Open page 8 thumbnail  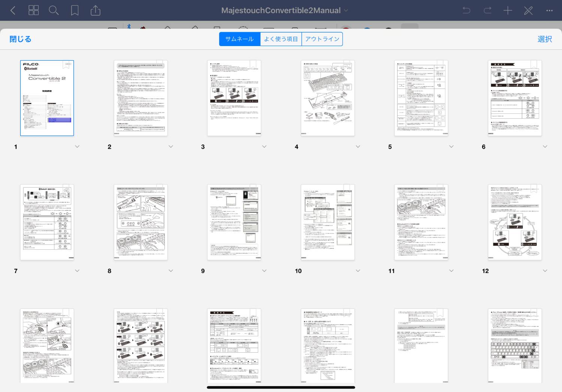pos(140,222)
